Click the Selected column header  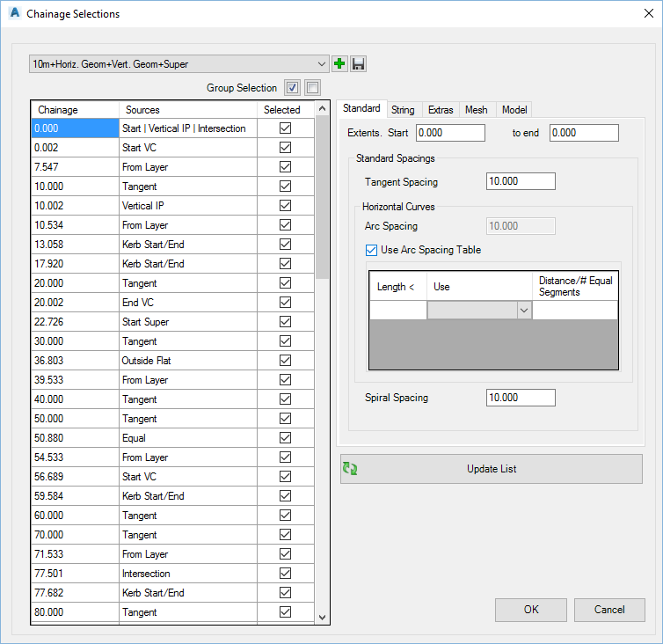point(286,110)
